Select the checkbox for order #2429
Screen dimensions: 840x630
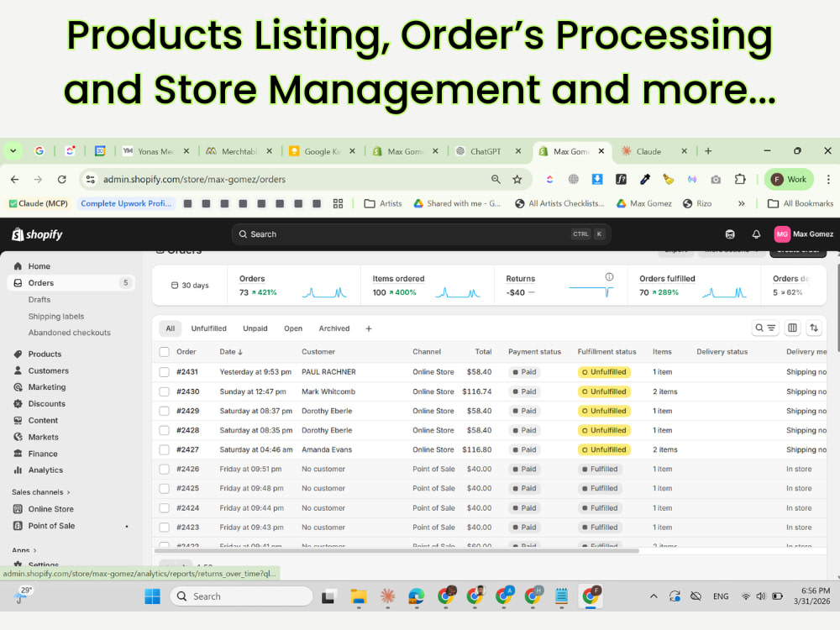coord(164,411)
